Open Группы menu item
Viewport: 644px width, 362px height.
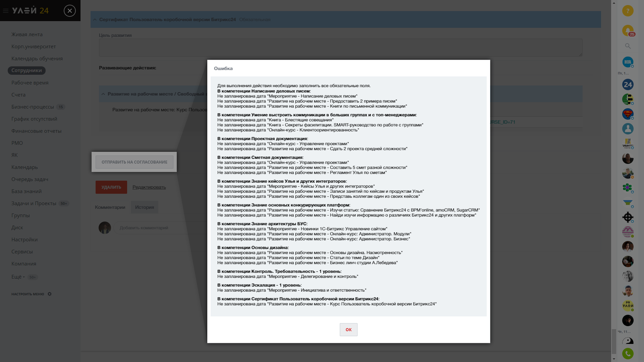(20, 216)
